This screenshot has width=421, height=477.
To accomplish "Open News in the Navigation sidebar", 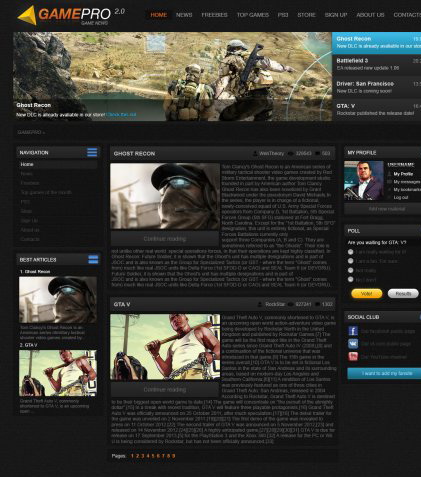I will (26, 174).
